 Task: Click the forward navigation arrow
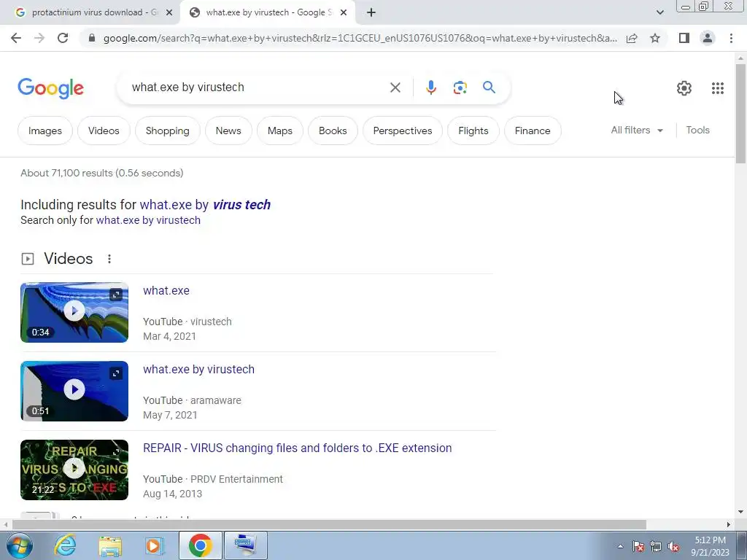tap(39, 38)
